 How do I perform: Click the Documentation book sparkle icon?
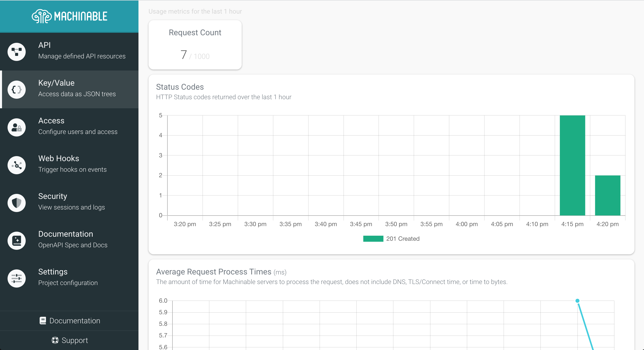tap(17, 241)
